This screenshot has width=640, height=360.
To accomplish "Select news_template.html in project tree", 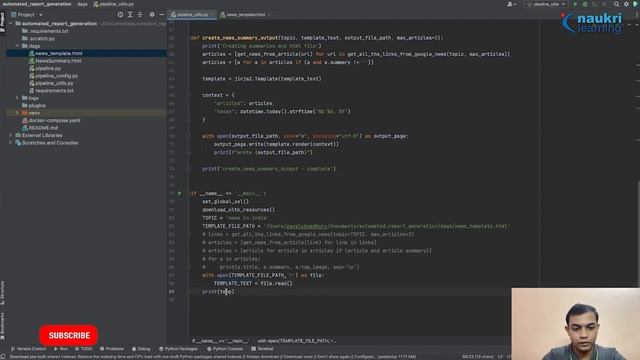I will pyautogui.click(x=59, y=53).
